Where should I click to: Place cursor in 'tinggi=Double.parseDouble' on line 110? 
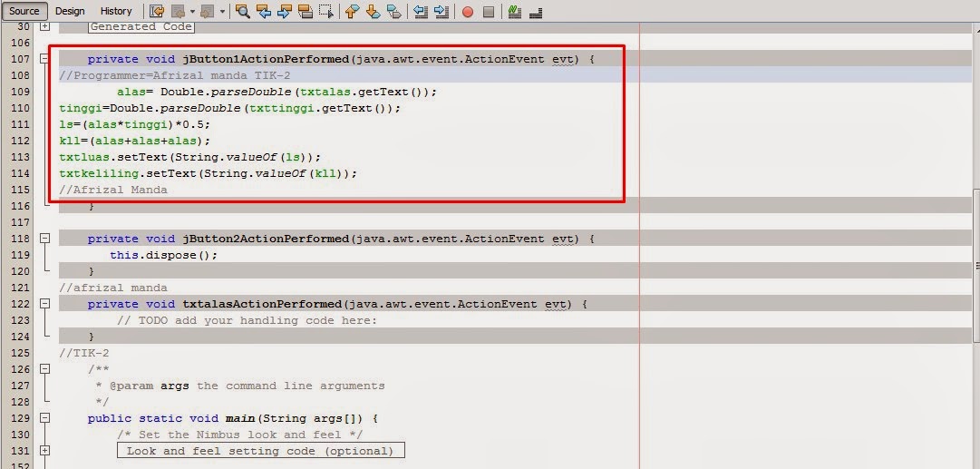point(150,108)
